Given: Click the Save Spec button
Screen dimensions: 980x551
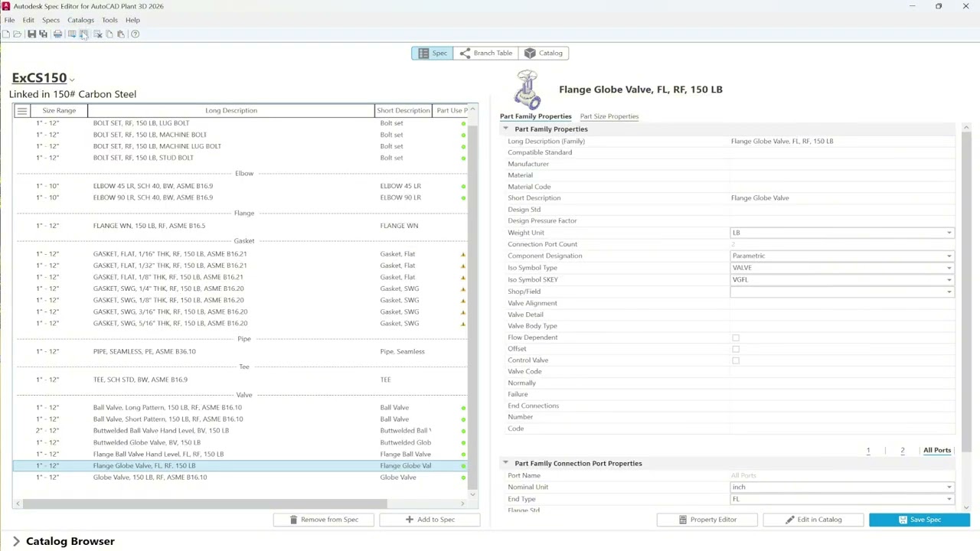Looking at the screenshot, I should pyautogui.click(x=920, y=520).
